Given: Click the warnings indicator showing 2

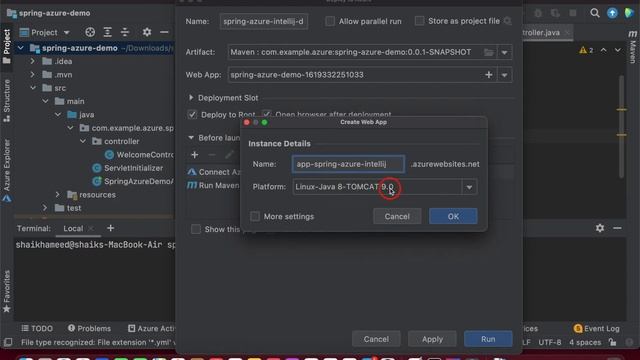Looking at the screenshot, I should tap(586, 50).
